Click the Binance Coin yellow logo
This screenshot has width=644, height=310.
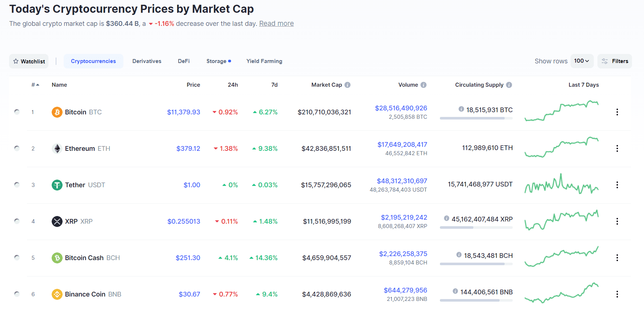click(57, 294)
